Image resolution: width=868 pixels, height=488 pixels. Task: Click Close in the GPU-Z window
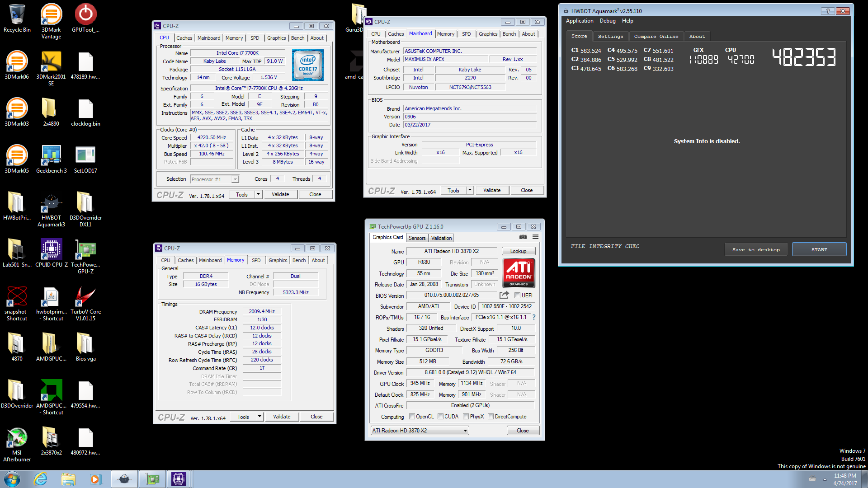(523, 431)
